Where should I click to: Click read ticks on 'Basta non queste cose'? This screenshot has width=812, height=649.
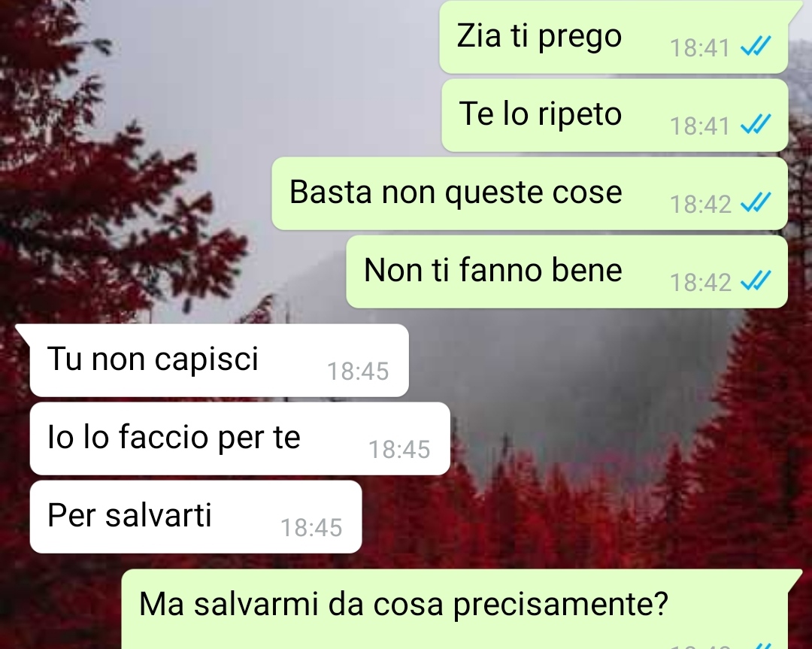point(756,202)
